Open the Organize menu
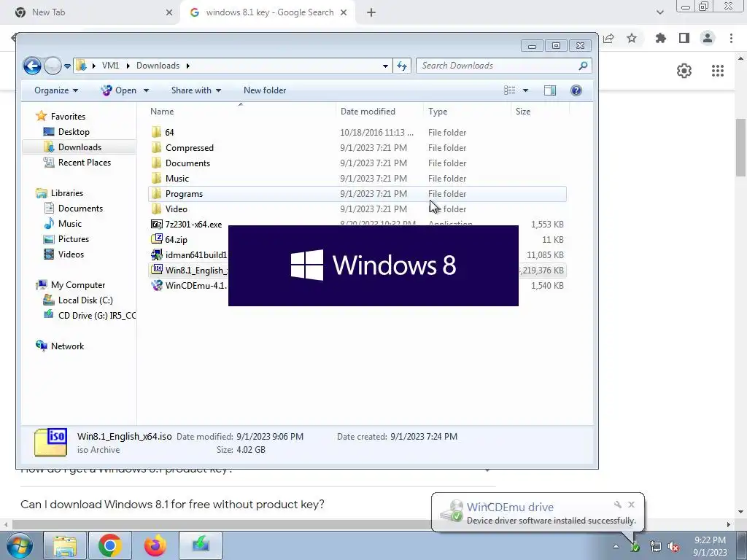 [x=56, y=90]
